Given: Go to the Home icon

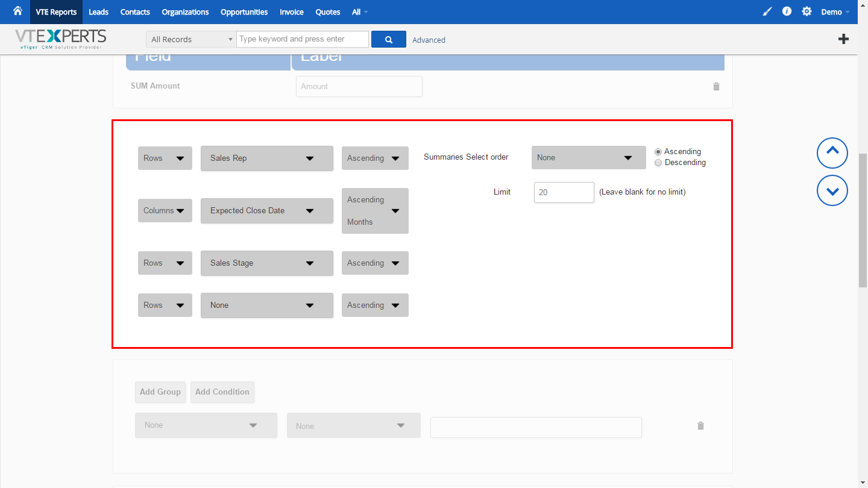Looking at the screenshot, I should pyautogui.click(x=17, y=11).
